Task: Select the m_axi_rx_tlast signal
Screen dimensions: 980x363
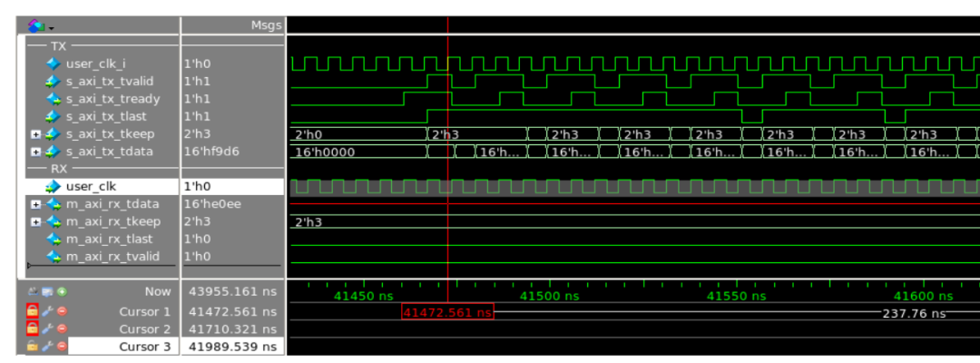Action: tap(110, 239)
